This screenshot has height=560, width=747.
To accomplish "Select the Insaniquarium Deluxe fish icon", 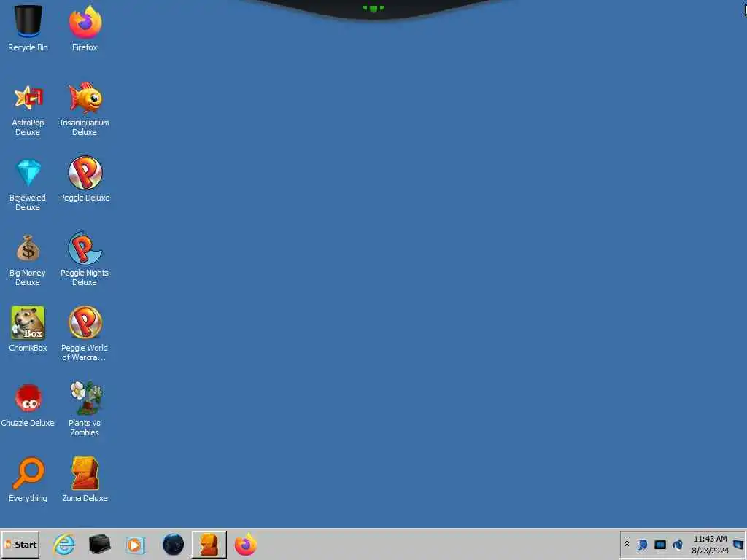I will click(85, 109).
